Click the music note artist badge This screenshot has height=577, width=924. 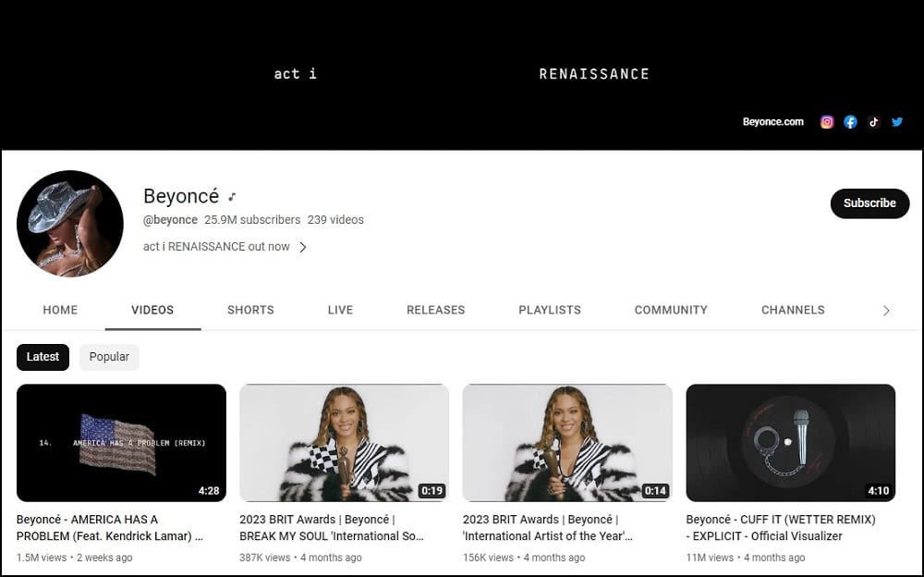(232, 196)
